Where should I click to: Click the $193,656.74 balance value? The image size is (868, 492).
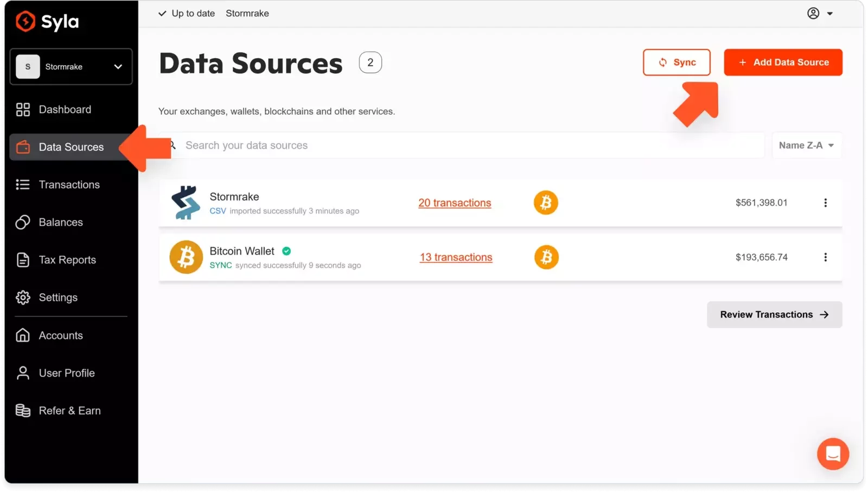pyautogui.click(x=761, y=257)
